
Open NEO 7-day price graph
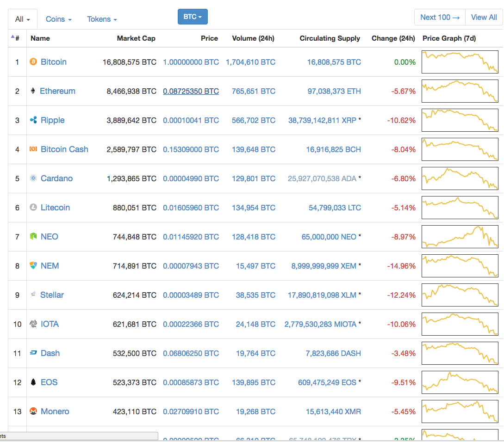point(460,237)
